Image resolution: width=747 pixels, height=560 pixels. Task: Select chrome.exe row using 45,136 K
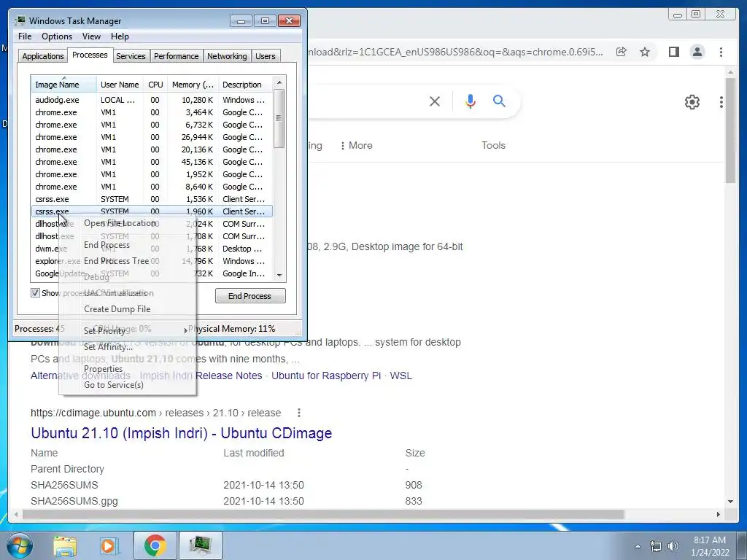pyautogui.click(x=152, y=162)
